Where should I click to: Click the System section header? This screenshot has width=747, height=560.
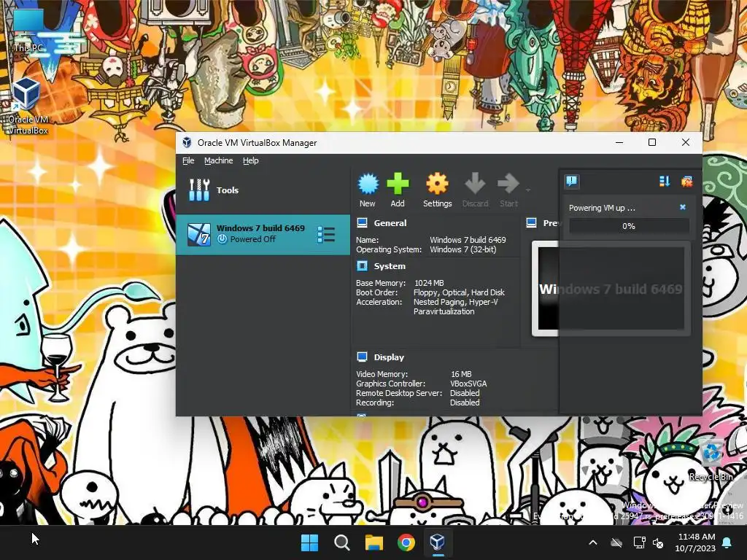[x=390, y=266]
